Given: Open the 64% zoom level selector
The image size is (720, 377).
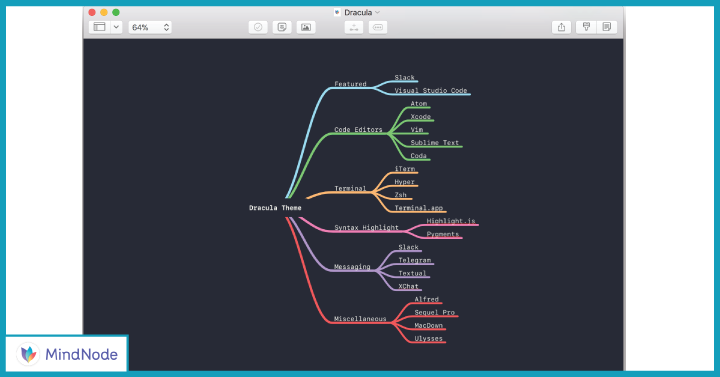Looking at the screenshot, I should (x=150, y=27).
